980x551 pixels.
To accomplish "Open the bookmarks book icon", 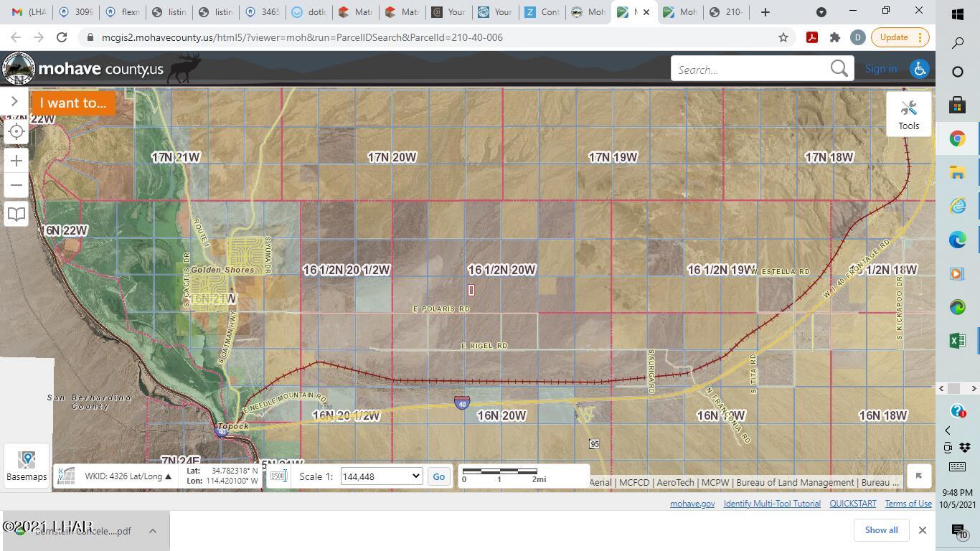I will 17,214.
